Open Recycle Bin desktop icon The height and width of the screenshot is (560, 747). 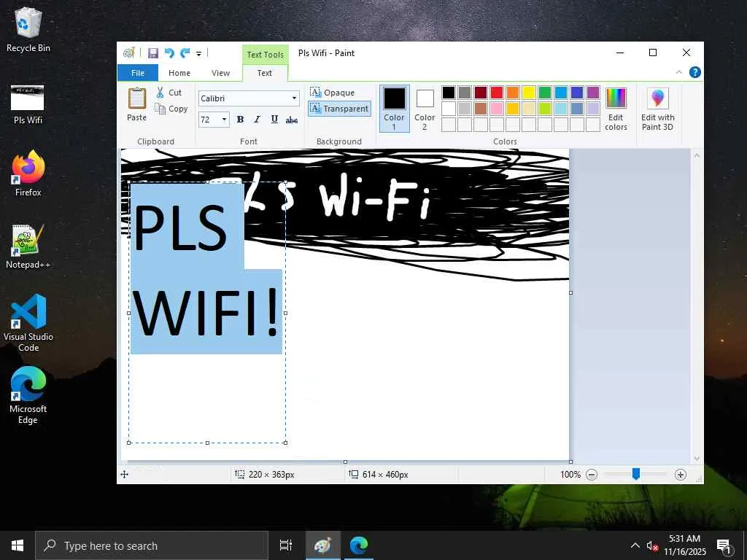(x=28, y=29)
